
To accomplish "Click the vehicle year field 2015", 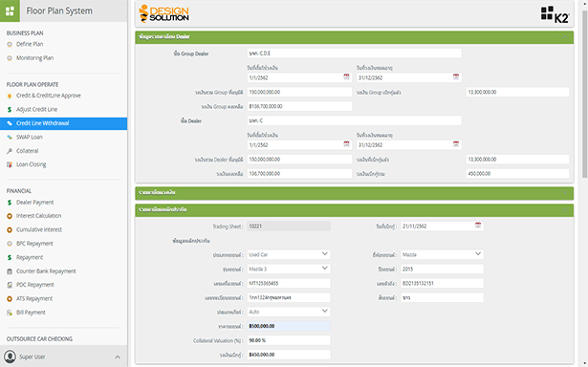I will (x=442, y=269).
